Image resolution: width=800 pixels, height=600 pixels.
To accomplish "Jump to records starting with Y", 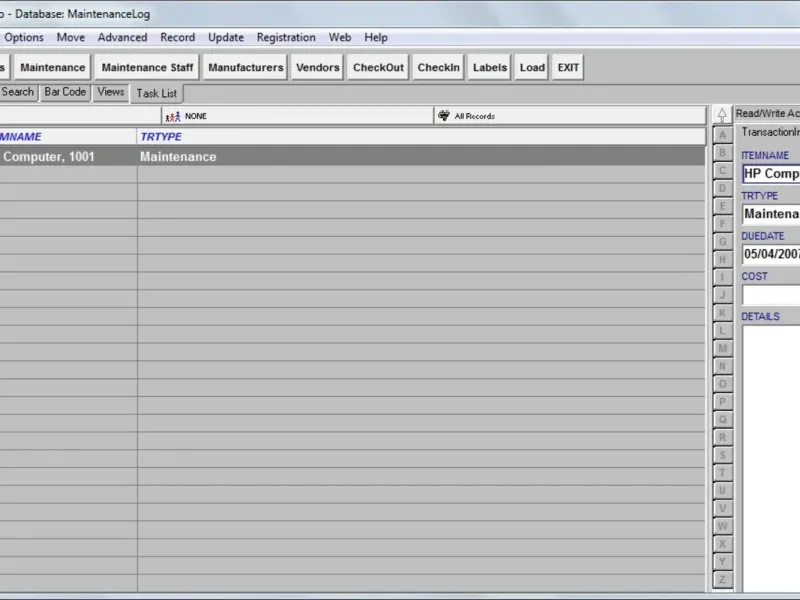I will coord(722,562).
